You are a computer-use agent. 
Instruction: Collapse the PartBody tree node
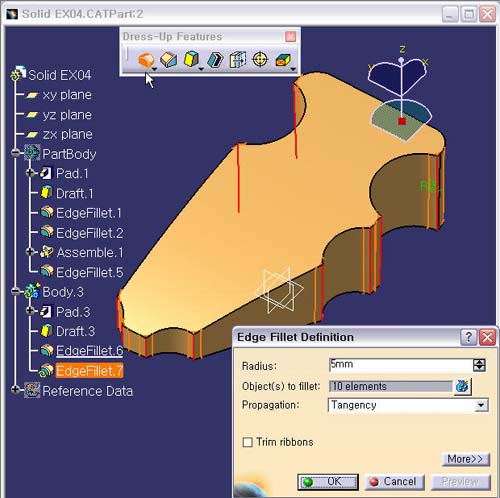click(x=15, y=153)
